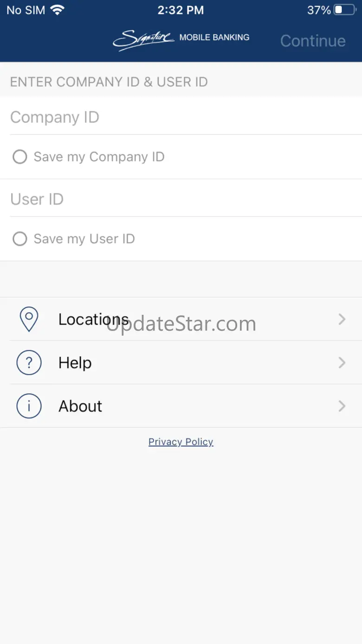The height and width of the screenshot is (644, 362).
Task: Open the Help menu item
Action: [75, 363]
